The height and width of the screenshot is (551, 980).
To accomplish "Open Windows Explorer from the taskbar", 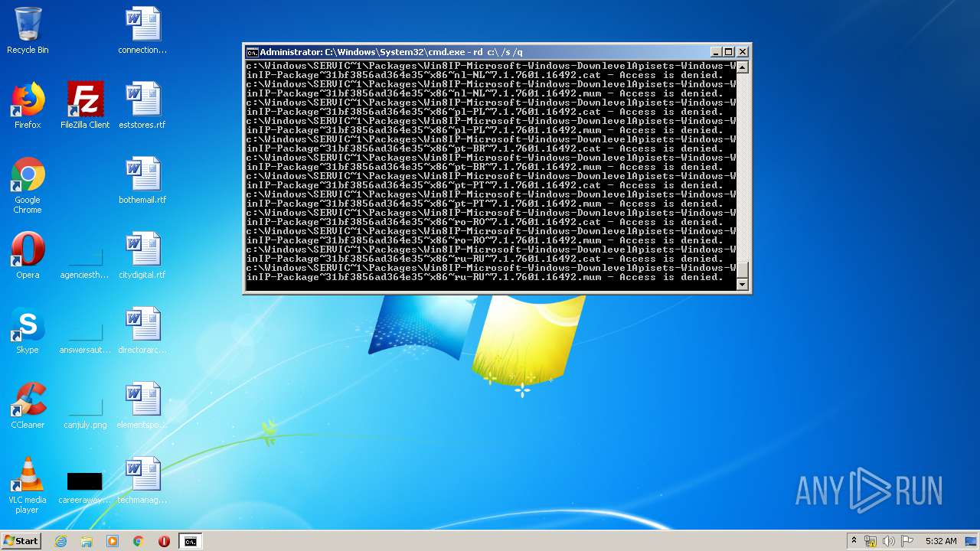I will (87, 541).
